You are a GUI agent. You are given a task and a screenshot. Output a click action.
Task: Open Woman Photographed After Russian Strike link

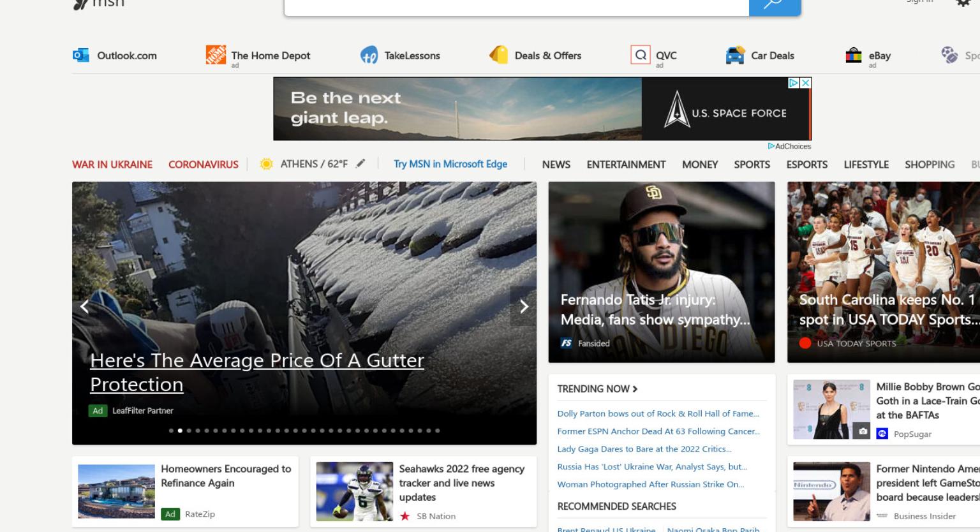pos(651,484)
